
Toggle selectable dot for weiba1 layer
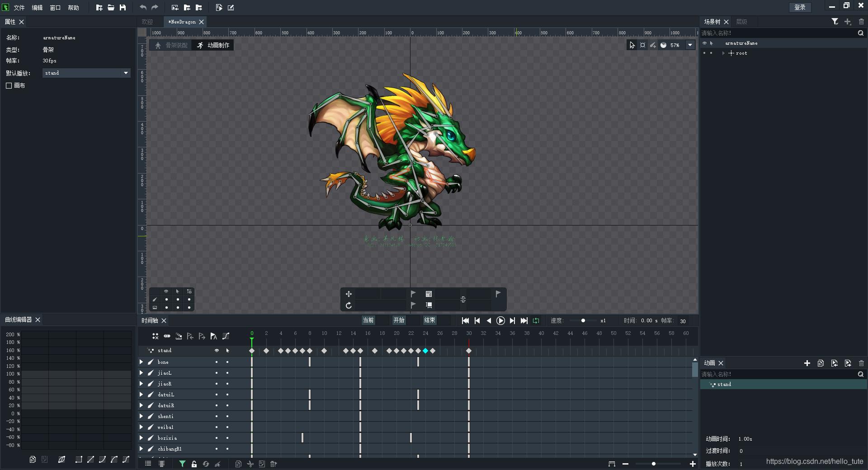pyautogui.click(x=227, y=427)
